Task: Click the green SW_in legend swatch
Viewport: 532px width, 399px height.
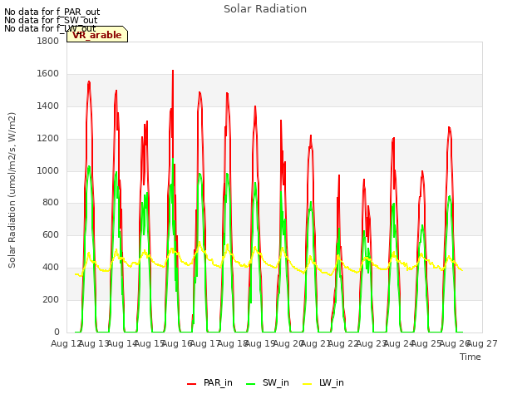Action: pyautogui.click(x=250, y=384)
